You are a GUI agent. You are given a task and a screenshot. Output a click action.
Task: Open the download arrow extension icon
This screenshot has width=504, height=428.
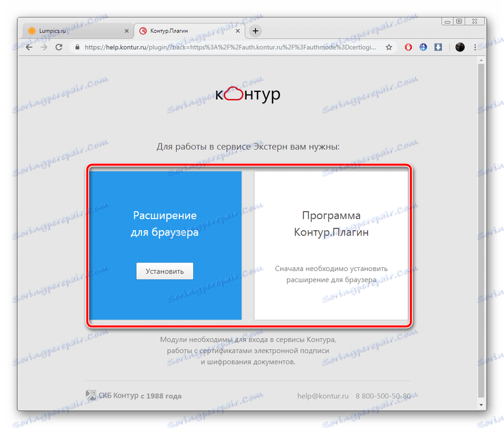pyautogui.click(x=438, y=47)
